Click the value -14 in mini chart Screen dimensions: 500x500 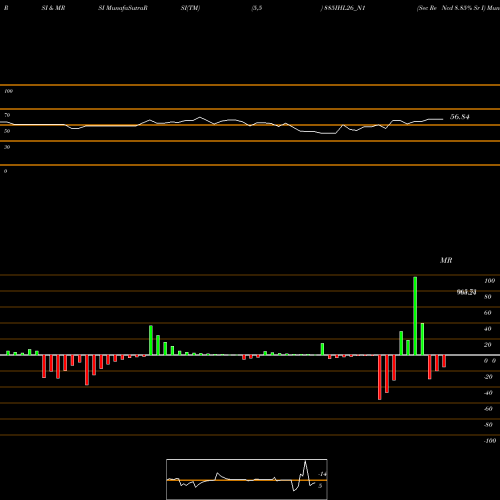tap(322, 474)
